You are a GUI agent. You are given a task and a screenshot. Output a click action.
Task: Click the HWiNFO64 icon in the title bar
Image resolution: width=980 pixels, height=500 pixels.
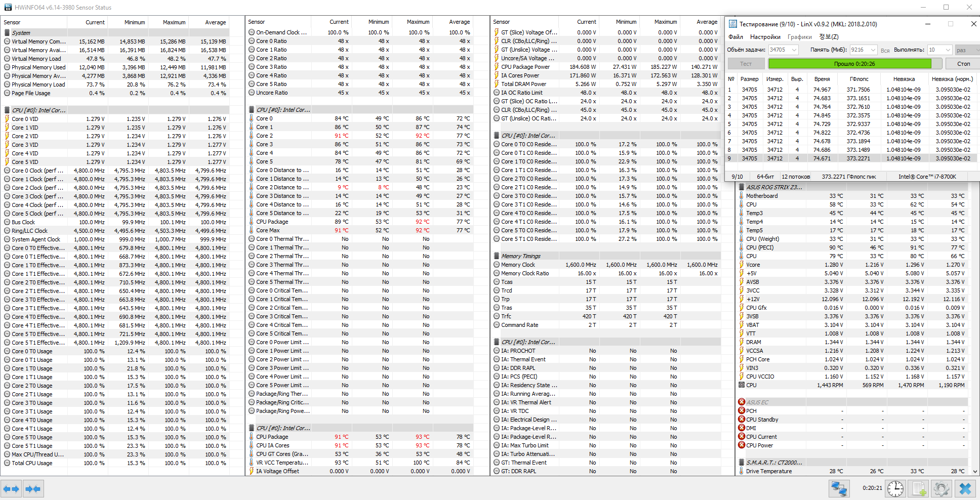point(8,8)
